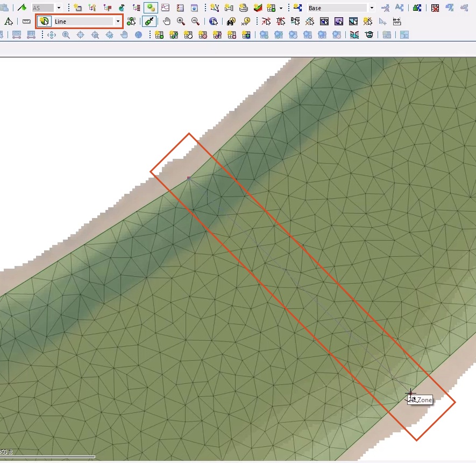
Task: Select the blue info pointer tool
Action: tap(214, 22)
